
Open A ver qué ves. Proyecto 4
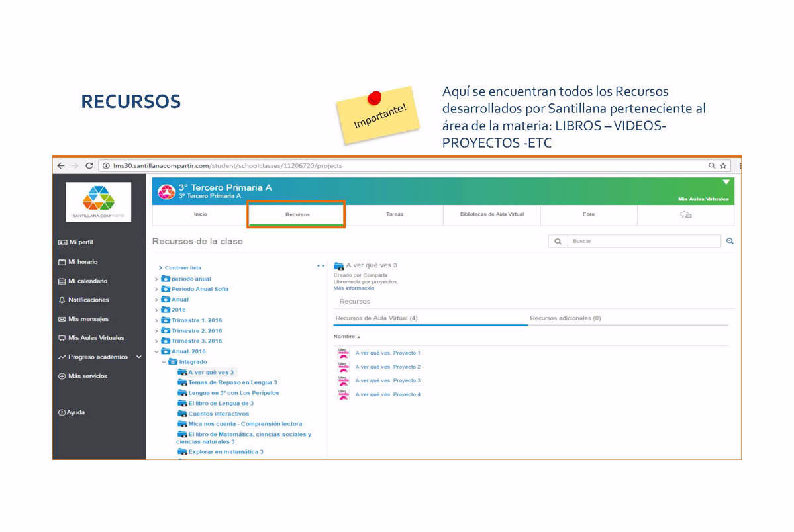pyautogui.click(x=388, y=394)
